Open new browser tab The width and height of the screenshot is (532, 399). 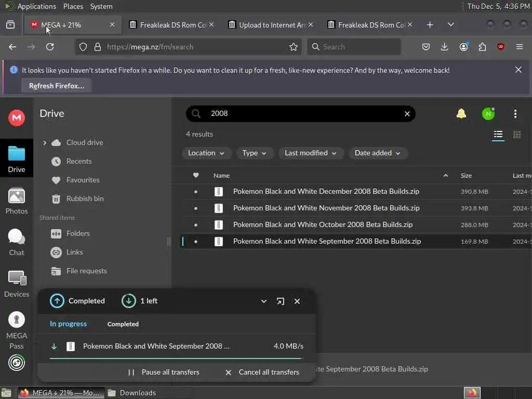point(430,25)
